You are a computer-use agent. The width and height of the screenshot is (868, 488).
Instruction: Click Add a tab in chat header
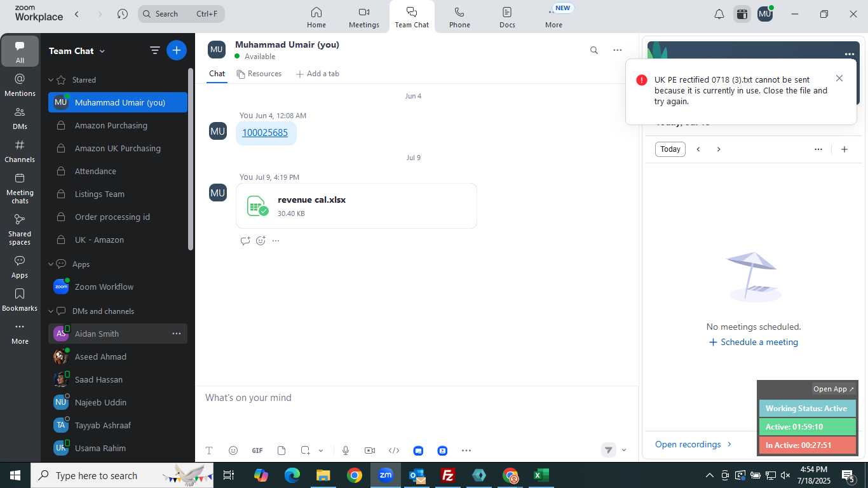coord(318,74)
